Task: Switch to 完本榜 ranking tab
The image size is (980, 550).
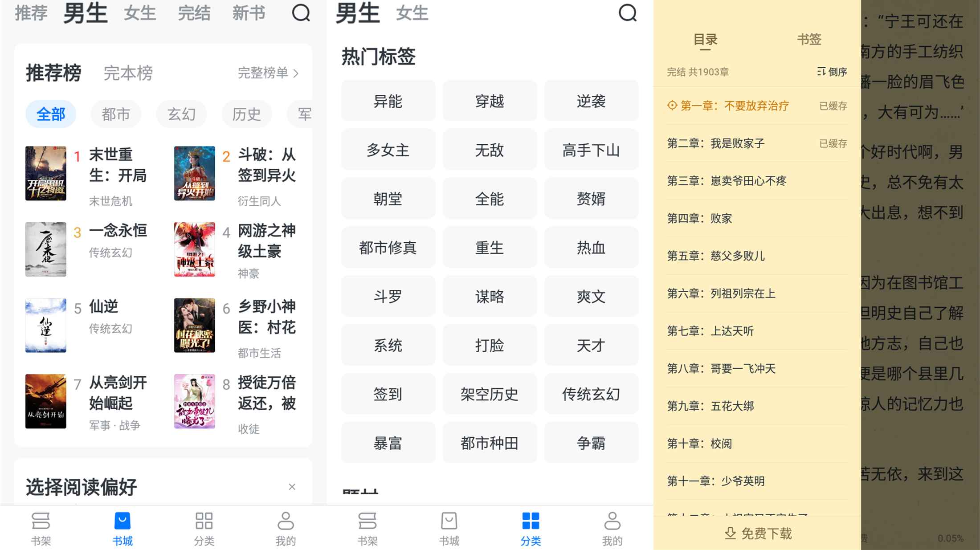Action: click(x=128, y=73)
